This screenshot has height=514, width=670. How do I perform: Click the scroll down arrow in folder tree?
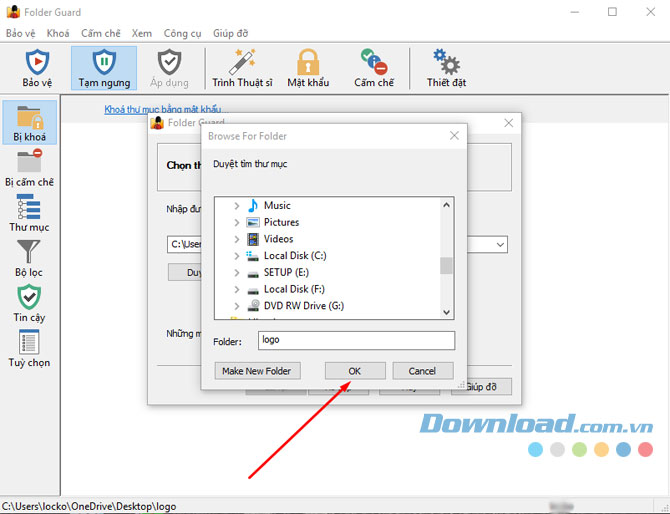point(446,312)
